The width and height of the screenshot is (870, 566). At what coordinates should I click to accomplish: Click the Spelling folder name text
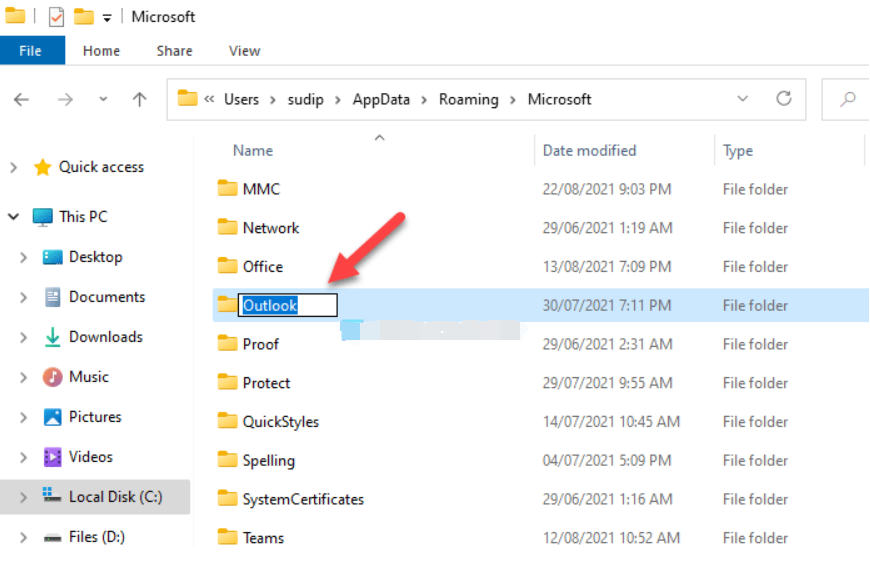point(269,461)
